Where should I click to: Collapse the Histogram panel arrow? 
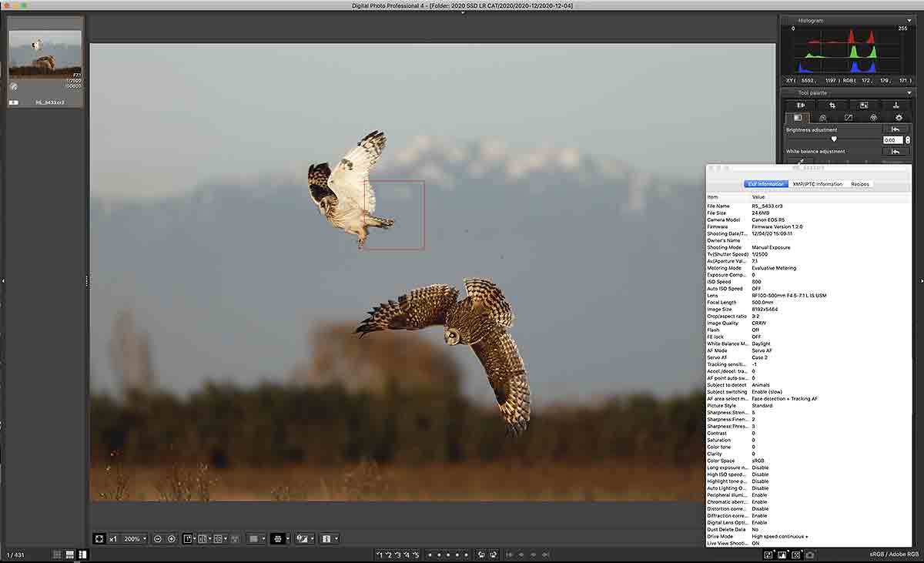[910, 21]
